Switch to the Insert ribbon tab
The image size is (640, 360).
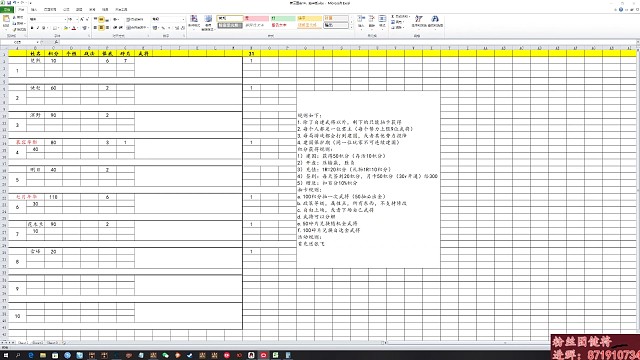click(x=34, y=9)
